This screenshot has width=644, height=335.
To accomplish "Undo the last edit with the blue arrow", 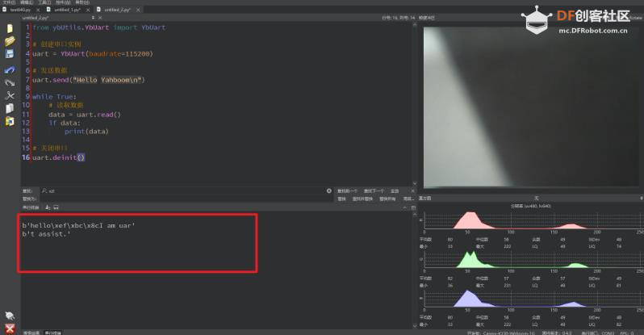I will point(9,69).
